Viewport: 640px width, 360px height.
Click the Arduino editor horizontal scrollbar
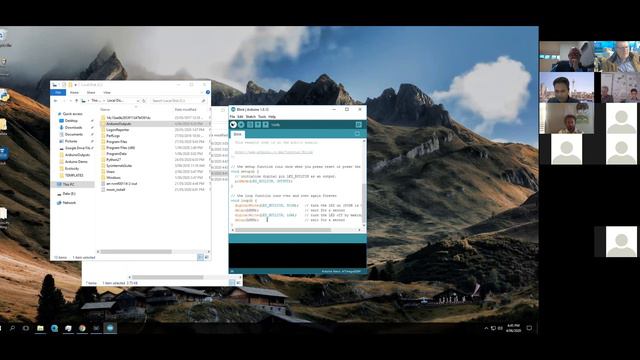[283, 230]
